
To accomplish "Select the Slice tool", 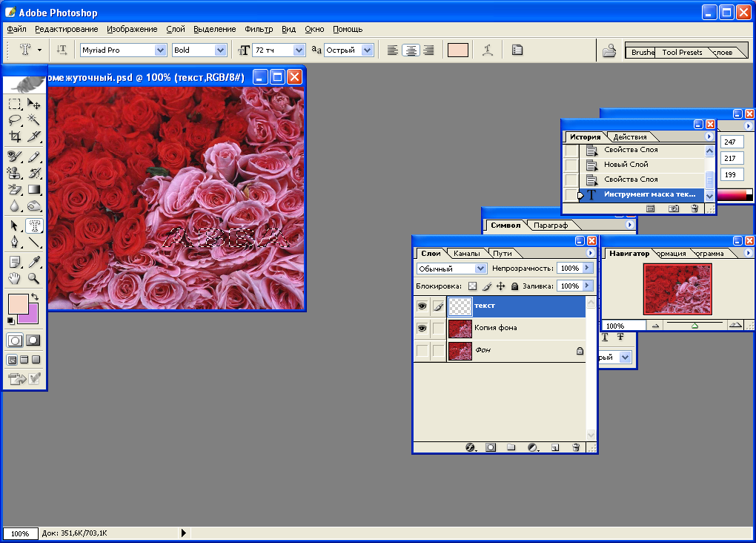I will click(x=34, y=136).
